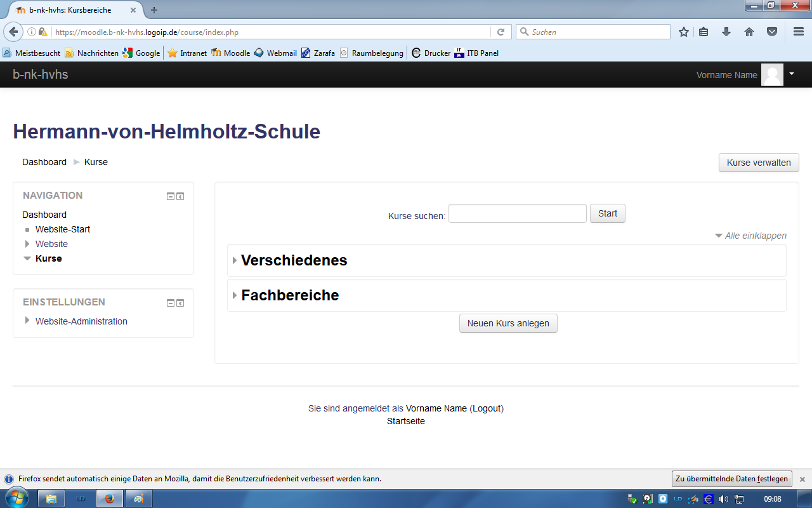Image resolution: width=812 pixels, height=508 pixels.
Task: Expand the Fachbereiche course category
Action: (290, 295)
